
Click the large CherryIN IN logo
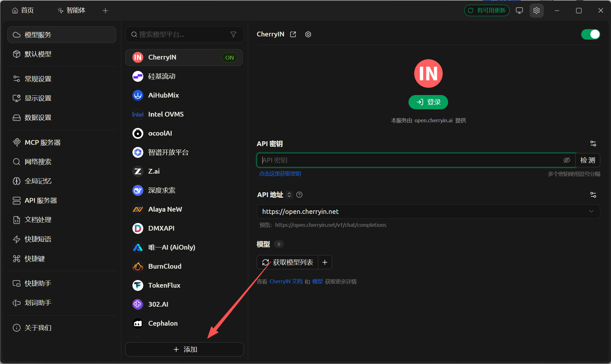(428, 73)
